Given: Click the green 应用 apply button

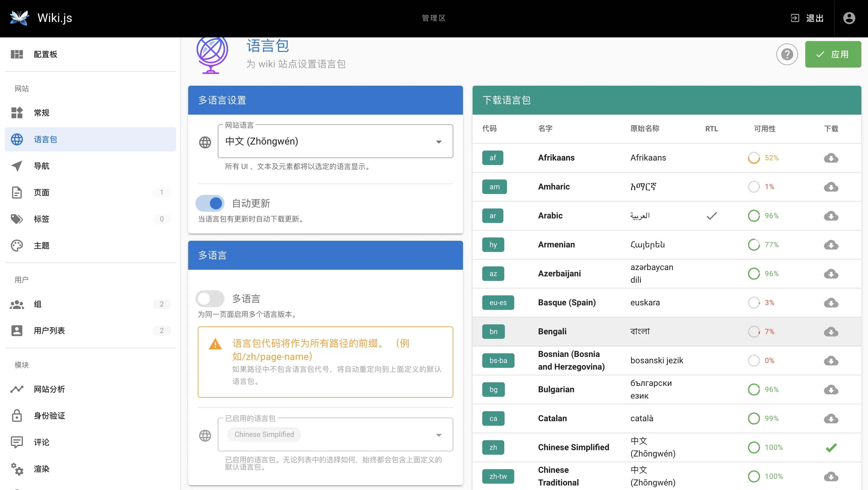Looking at the screenshot, I should [833, 54].
